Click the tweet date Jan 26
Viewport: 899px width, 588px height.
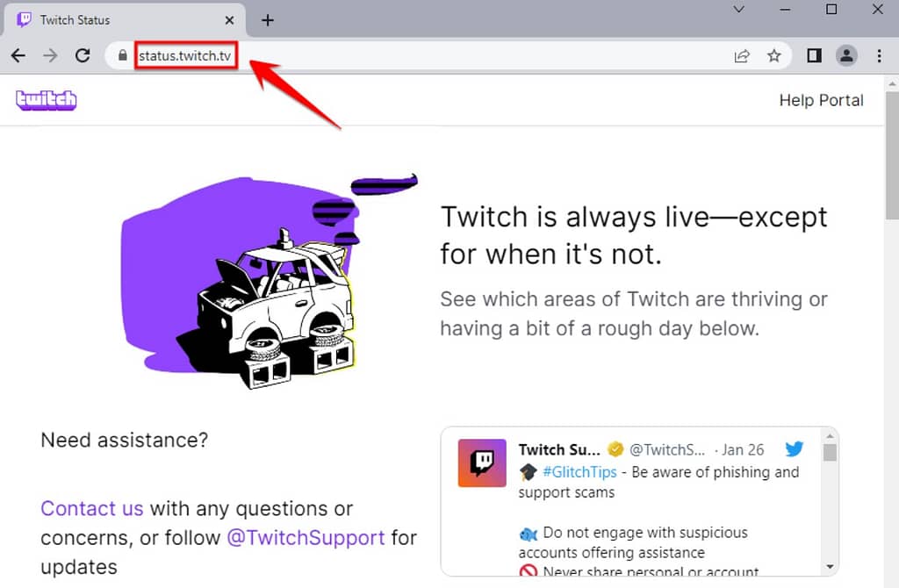tap(743, 450)
